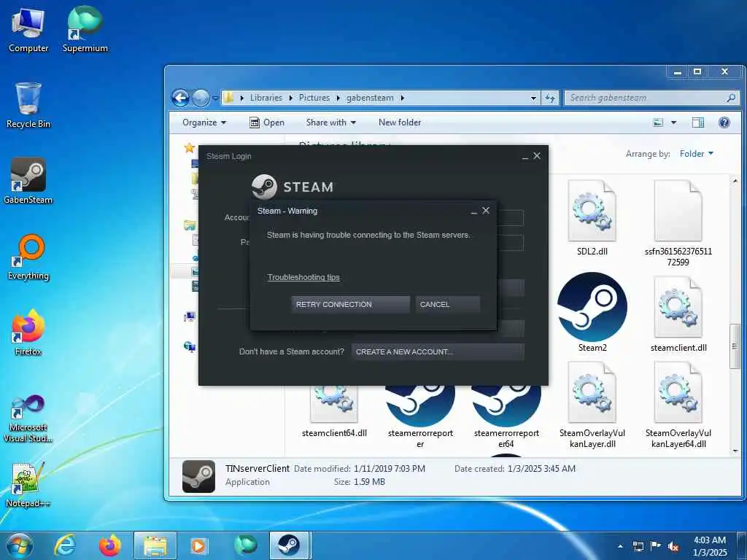Switch to the Steam taskbar button
The width and height of the screenshot is (747, 560).
coord(290,545)
